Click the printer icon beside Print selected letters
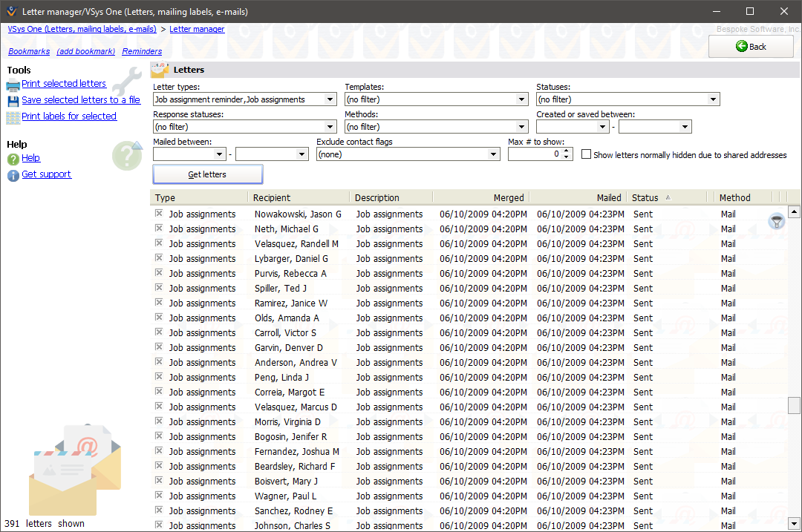 click(x=13, y=84)
